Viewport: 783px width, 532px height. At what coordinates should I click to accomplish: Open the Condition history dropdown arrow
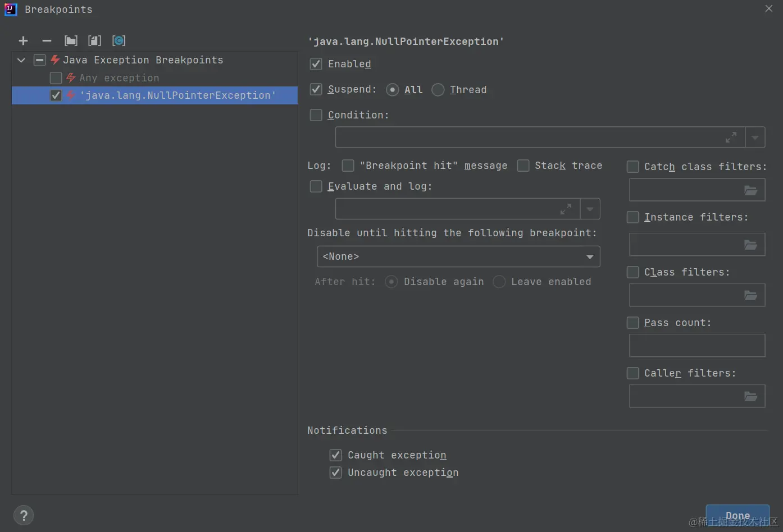pos(755,137)
